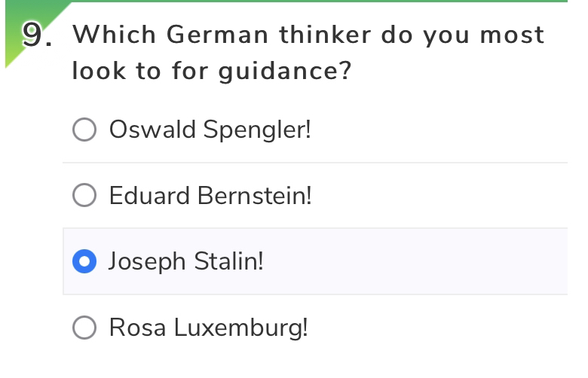Click the word "most" in the question
Screen dimensions: 588x378
click(x=512, y=35)
